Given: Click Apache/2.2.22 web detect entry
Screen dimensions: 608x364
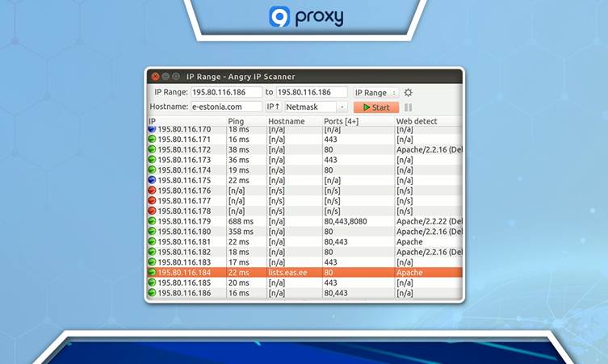Looking at the screenshot, I should [x=429, y=221].
